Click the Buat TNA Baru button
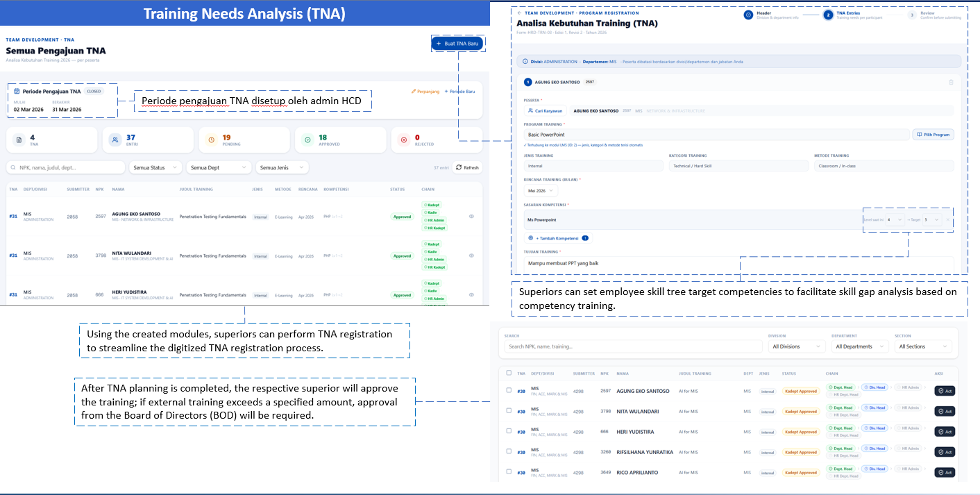980x495 pixels. click(x=457, y=43)
